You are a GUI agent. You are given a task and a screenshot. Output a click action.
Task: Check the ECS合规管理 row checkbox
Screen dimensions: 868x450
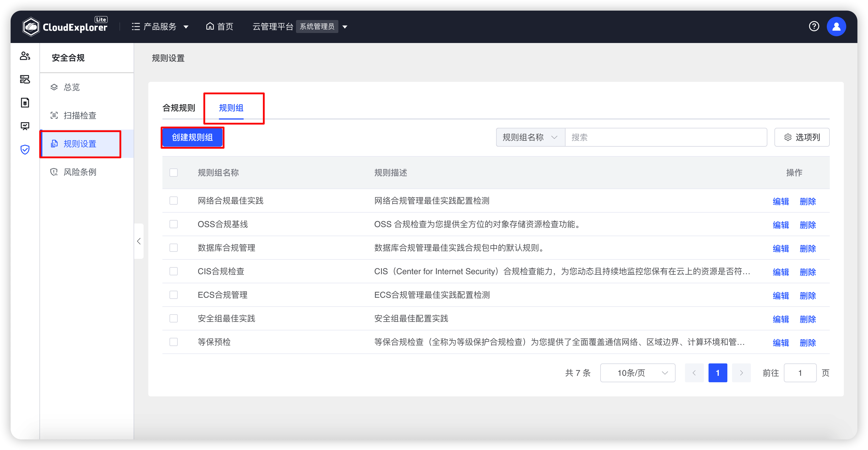click(174, 295)
